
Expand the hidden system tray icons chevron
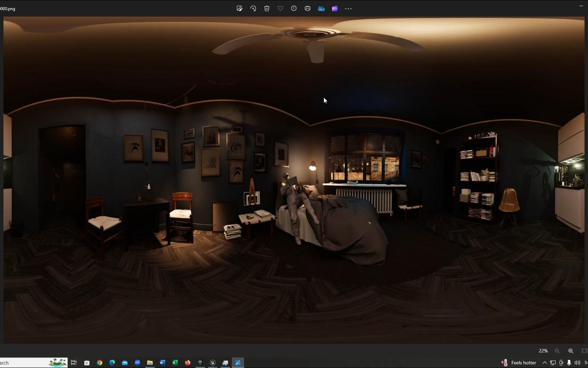coord(545,363)
